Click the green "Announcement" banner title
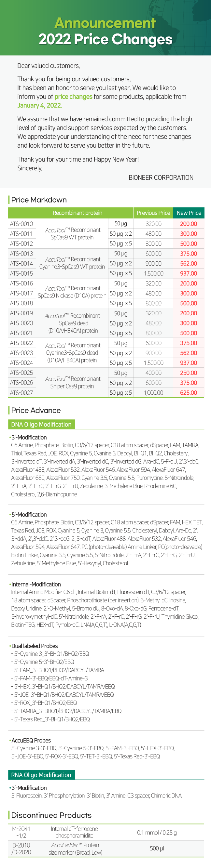Image resolution: width=211 pixels, height=868 pixels. (x=105, y=23)
